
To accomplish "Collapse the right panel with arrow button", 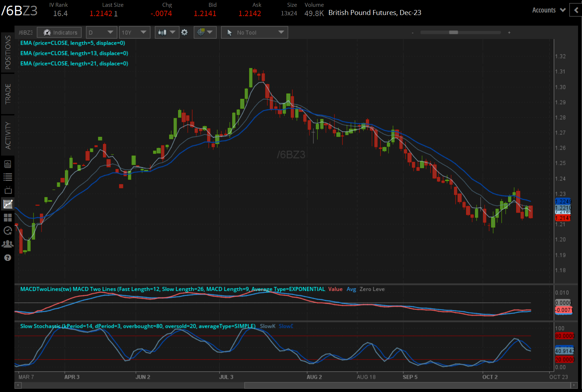I will click(x=576, y=10).
